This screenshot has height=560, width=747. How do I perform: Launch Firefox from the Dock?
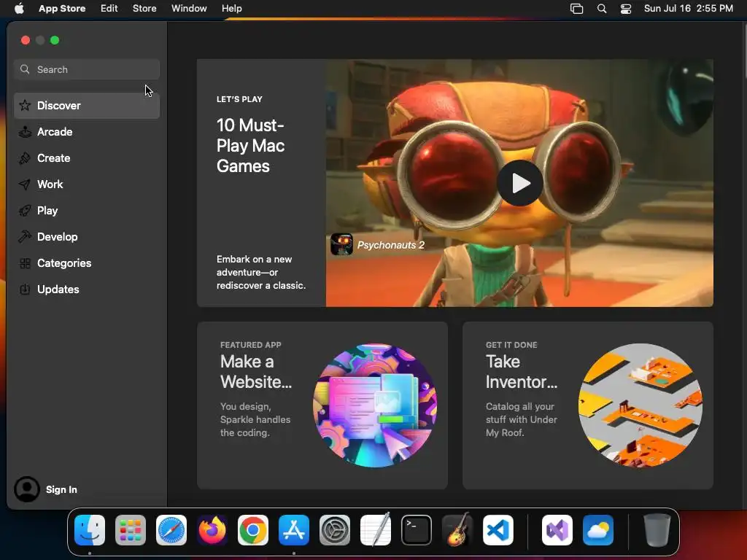coord(212,529)
